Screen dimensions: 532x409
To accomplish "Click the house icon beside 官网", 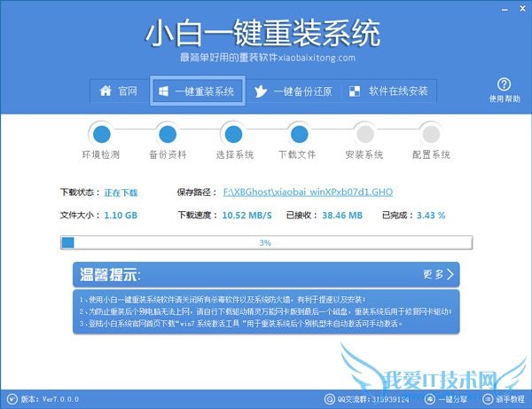I will pos(106,91).
